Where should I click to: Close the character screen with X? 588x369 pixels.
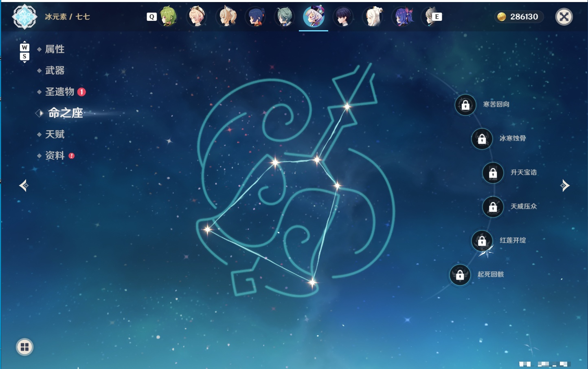(x=564, y=17)
